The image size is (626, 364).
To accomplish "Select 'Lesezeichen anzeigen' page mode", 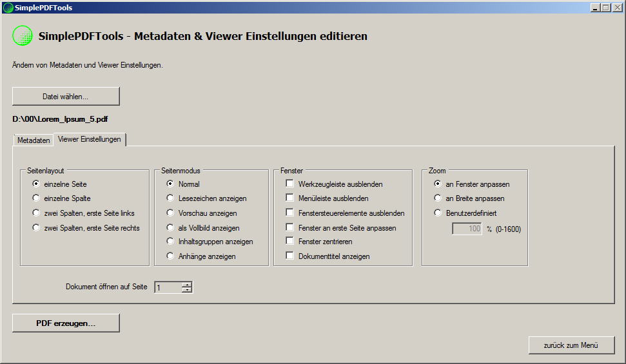I will [170, 198].
